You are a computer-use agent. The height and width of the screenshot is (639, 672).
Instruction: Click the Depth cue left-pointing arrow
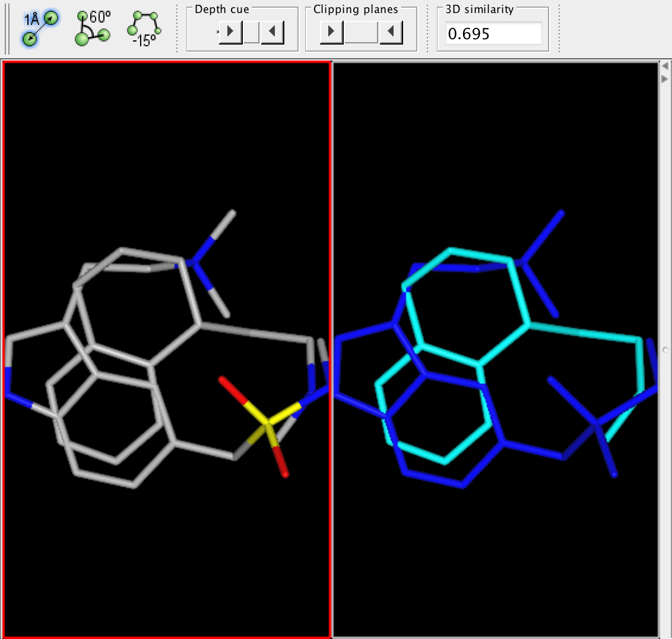point(272,32)
